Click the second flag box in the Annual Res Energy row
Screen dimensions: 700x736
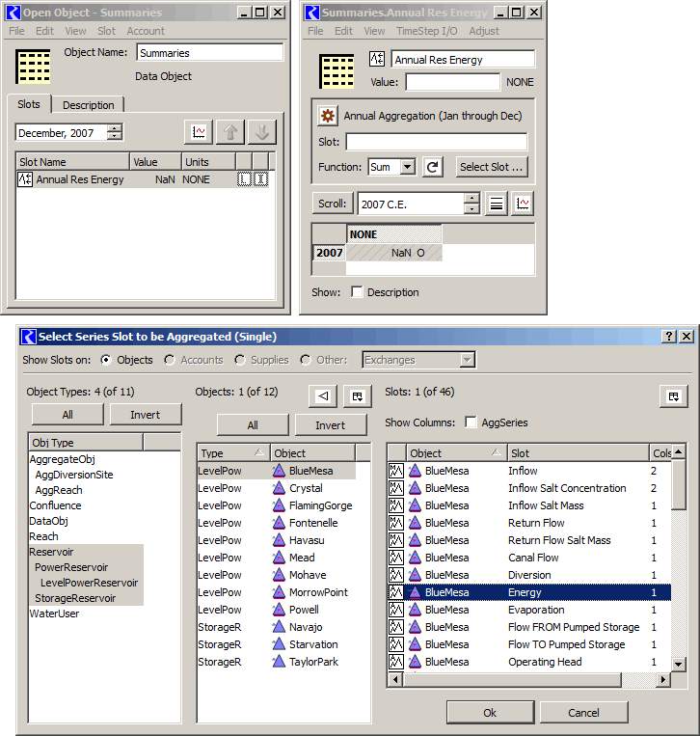pos(261,178)
